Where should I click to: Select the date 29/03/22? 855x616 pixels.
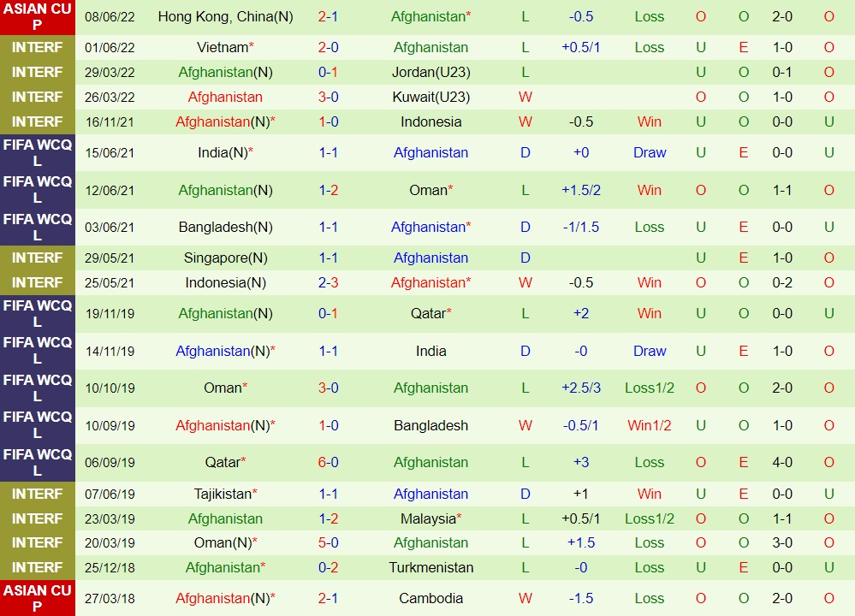(110, 73)
